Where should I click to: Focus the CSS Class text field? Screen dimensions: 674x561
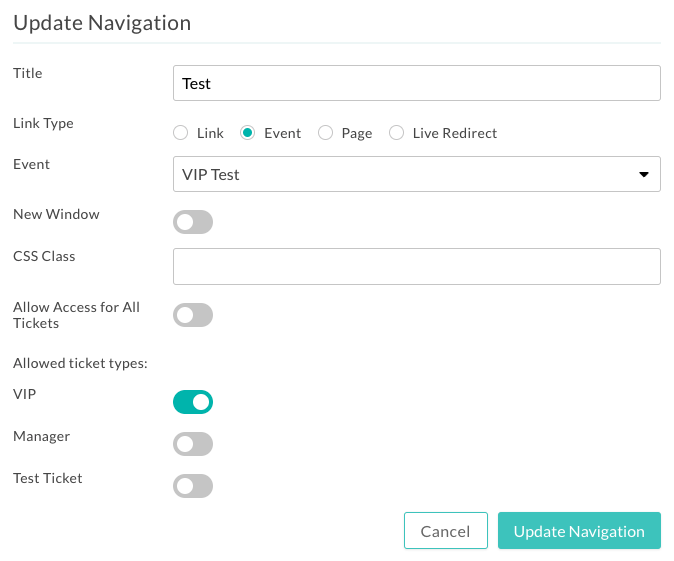417,266
